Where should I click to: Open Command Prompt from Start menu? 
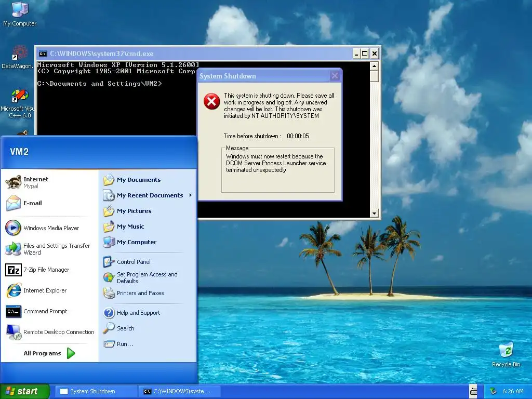(49, 311)
